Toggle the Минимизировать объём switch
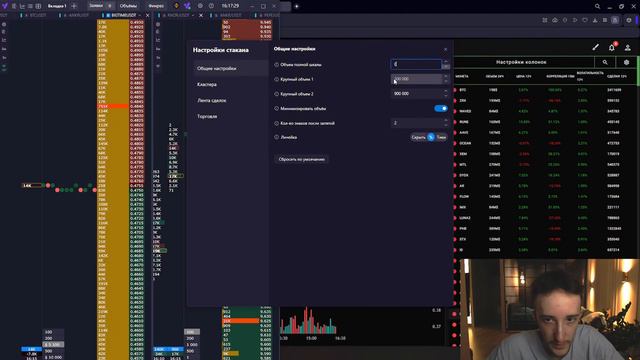640x360 pixels. (x=441, y=109)
